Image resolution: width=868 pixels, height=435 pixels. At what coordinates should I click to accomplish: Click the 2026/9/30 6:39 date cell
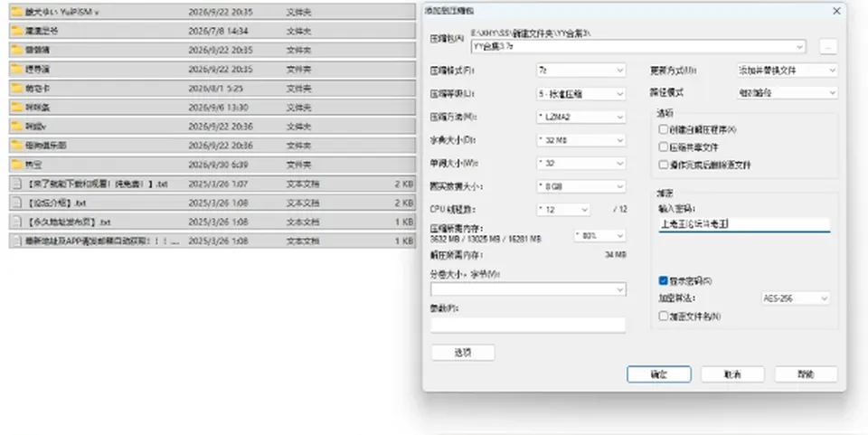tap(218, 165)
